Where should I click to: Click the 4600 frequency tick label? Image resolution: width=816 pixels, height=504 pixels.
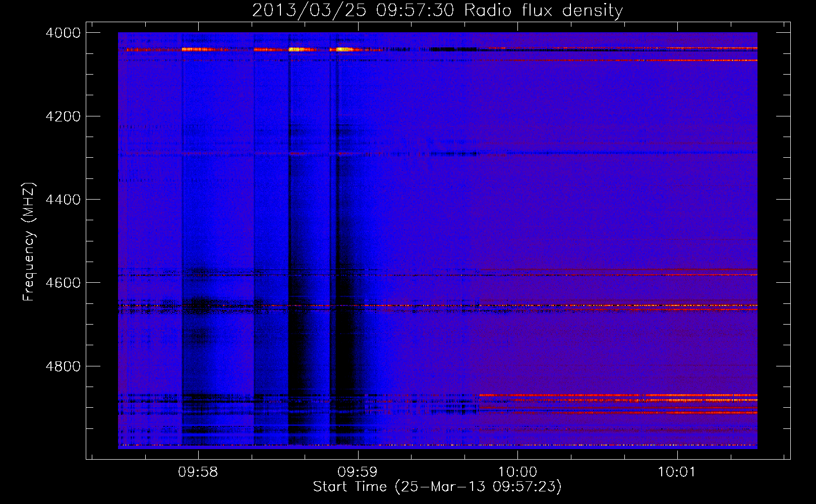point(63,283)
